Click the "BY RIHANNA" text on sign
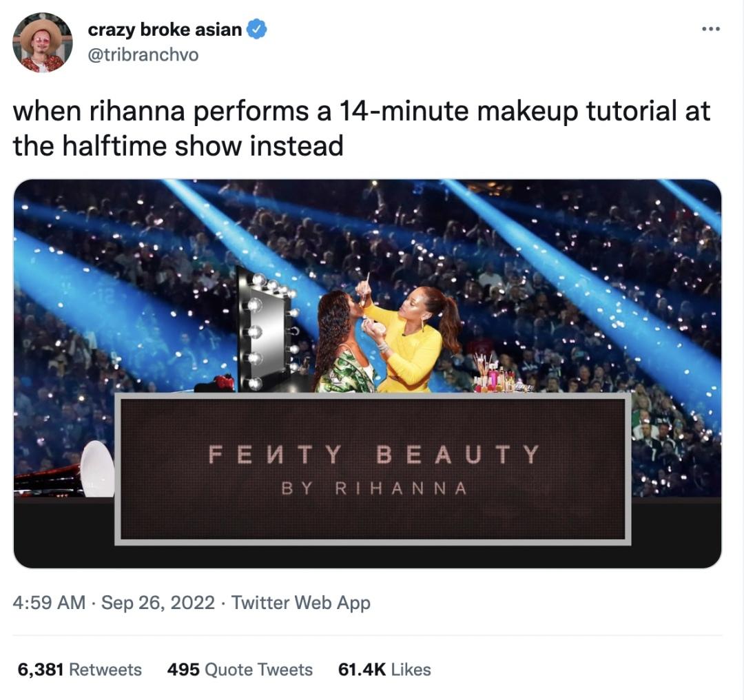 click(x=374, y=488)
